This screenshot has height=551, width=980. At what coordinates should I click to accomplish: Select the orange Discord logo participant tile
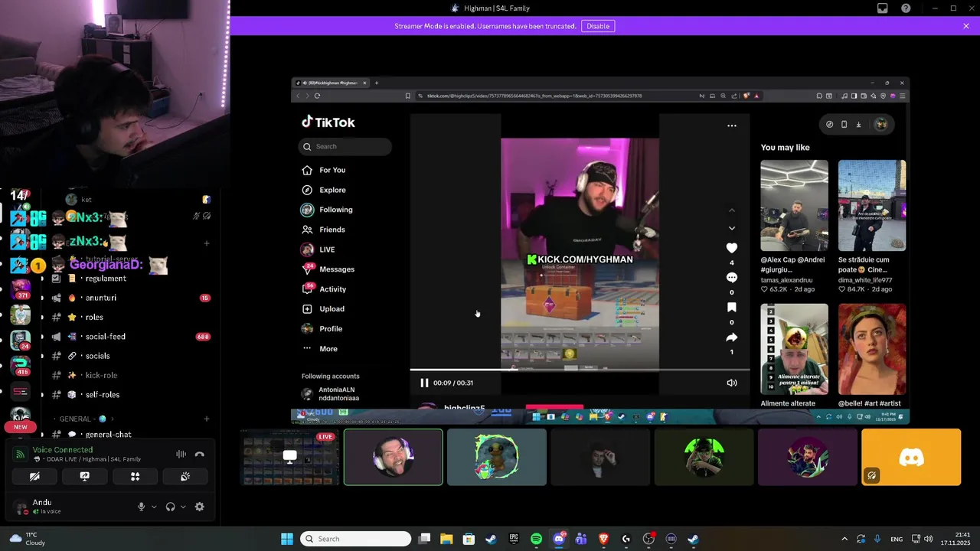pos(911,457)
